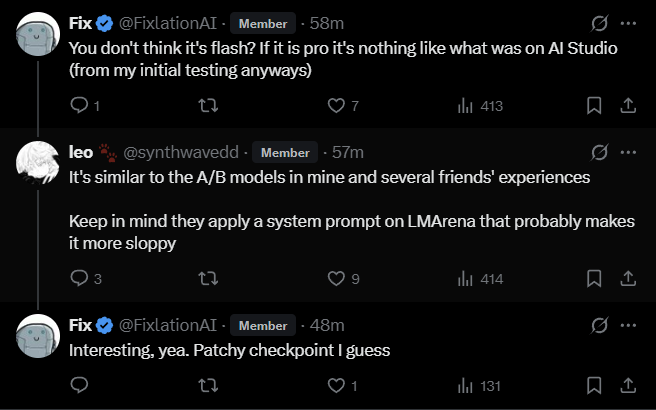656x410 pixels.
Task: Open more options on Fix's first tweet
Action: click(628, 22)
